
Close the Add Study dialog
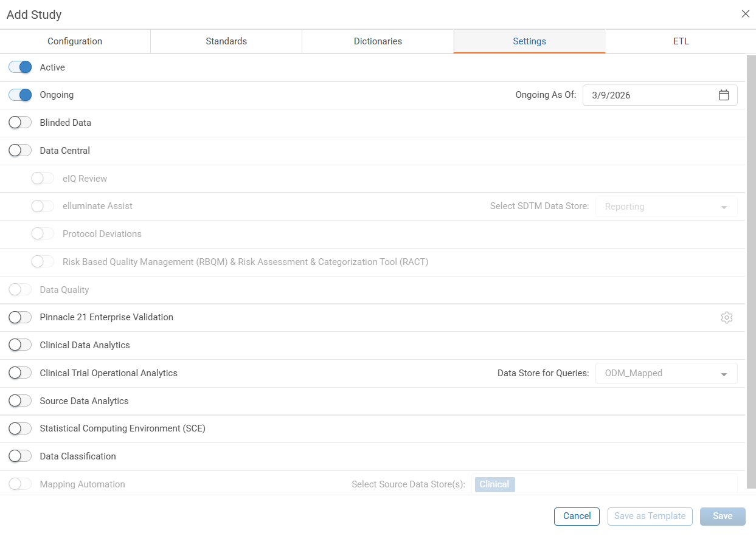[745, 14]
